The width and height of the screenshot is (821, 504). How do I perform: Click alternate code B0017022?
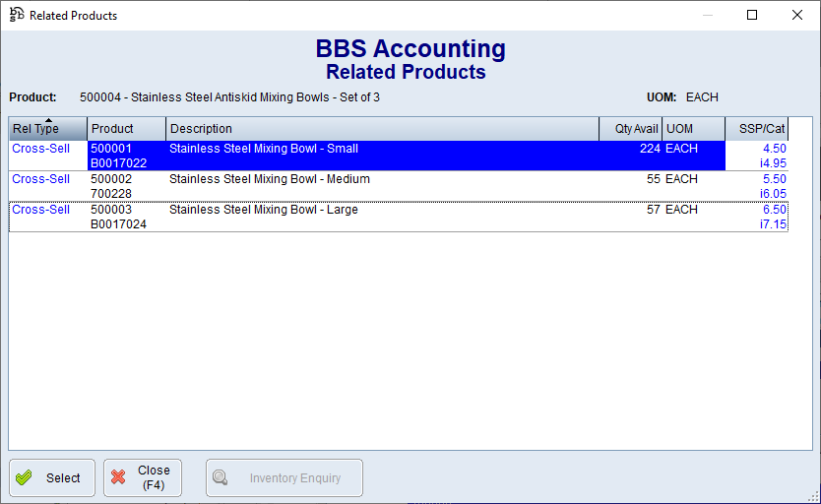tap(118, 163)
